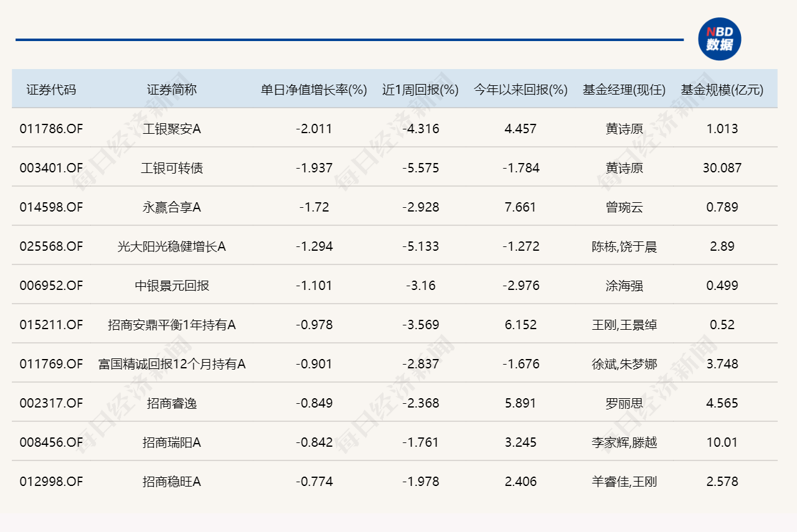This screenshot has height=532, width=797.
Task: Click the fund size value 10.01
Action: (722, 442)
